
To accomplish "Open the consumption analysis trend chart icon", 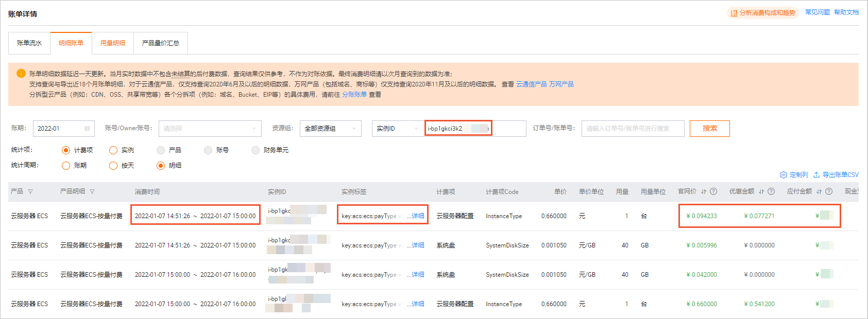I will coord(734,13).
